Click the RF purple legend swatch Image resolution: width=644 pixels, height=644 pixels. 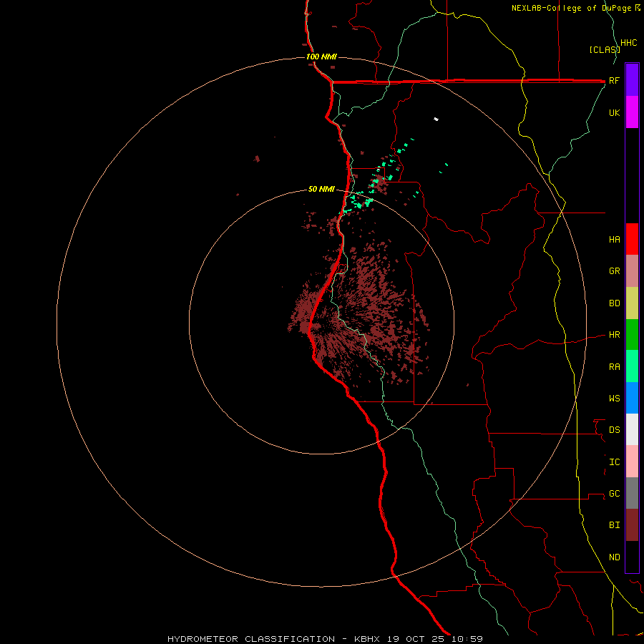632,79
